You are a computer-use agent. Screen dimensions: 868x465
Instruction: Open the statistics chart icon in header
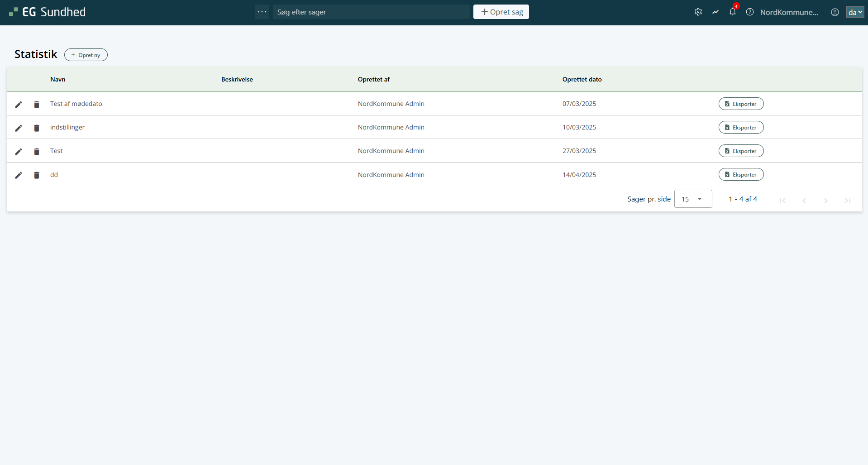pyautogui.click(x=715, y=12)
